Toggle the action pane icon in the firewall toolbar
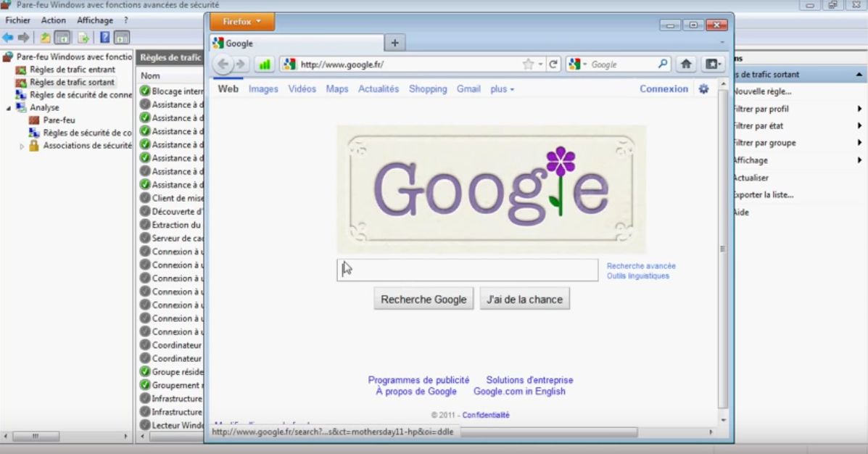 coord(122,38)
